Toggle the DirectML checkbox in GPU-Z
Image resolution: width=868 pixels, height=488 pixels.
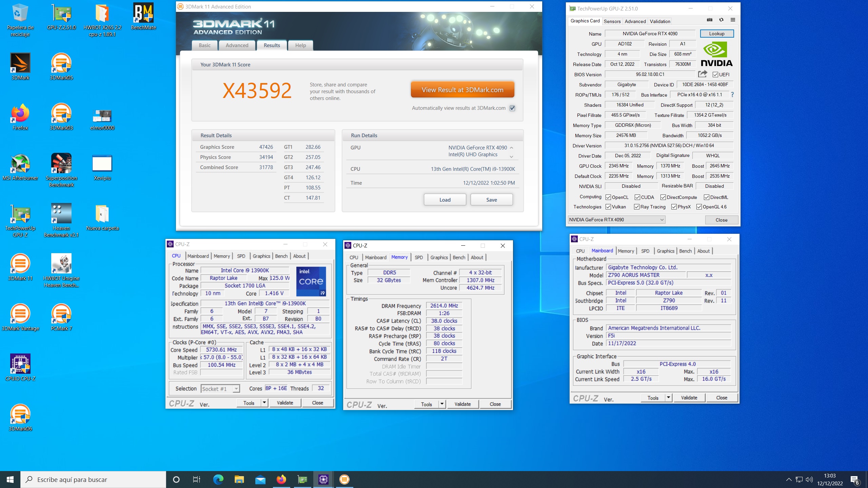click(707, 197)
